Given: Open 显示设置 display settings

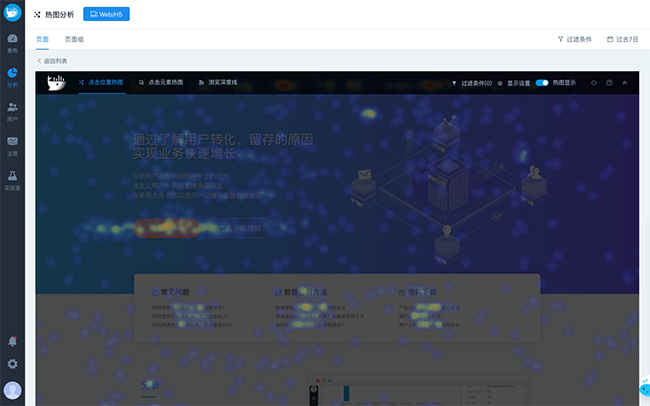Looking at the screenshot, I should 514,83.
